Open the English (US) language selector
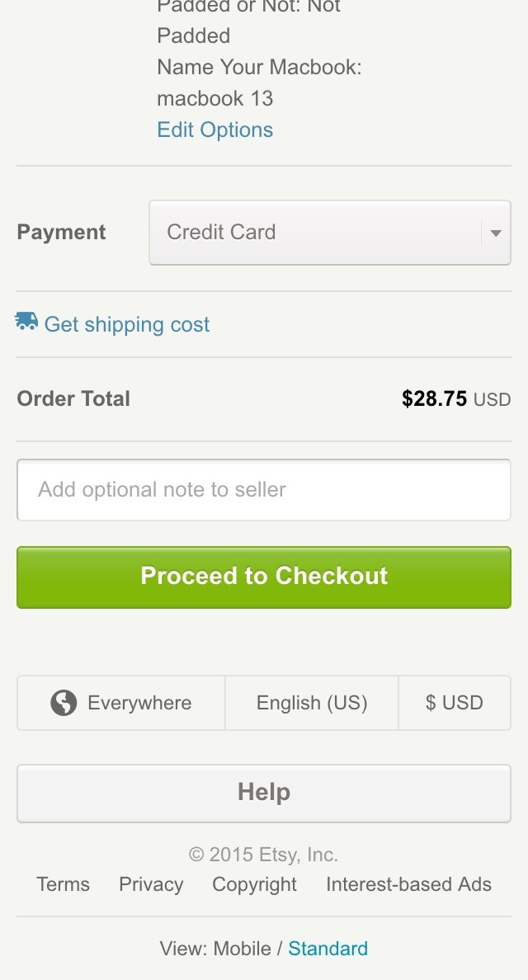The width and height of the screenshot is (528, 980). tap(312, 703)
